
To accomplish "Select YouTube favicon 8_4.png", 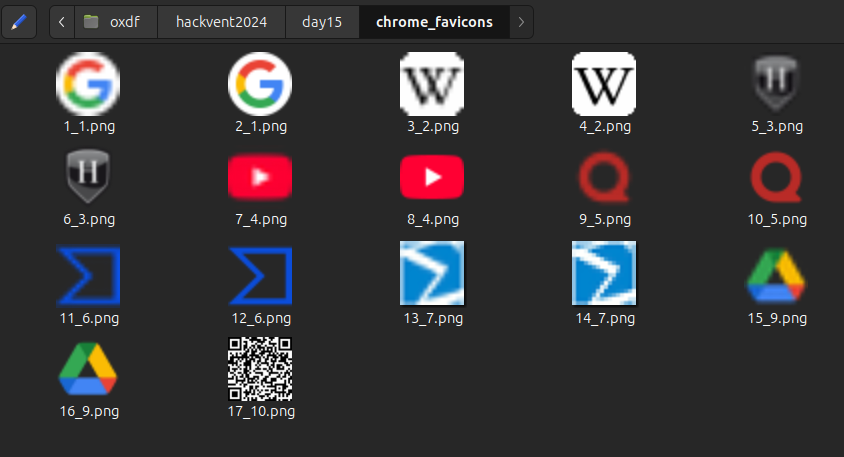I will click(x=432, y=176).
